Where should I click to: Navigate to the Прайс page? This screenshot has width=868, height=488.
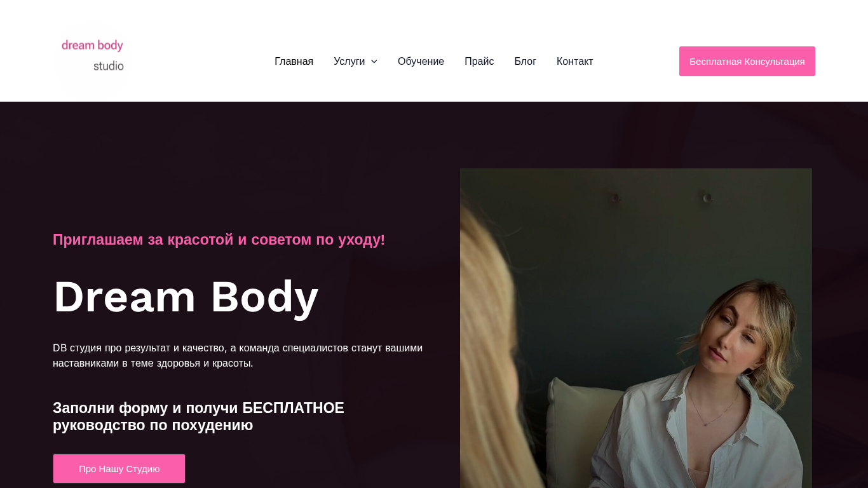pyautogui.click(x=479, y=62)
